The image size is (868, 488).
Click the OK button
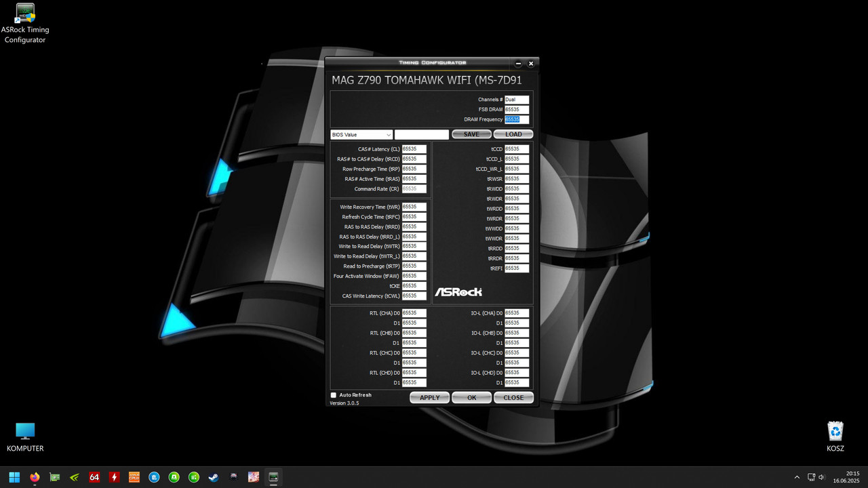(472, 398)
